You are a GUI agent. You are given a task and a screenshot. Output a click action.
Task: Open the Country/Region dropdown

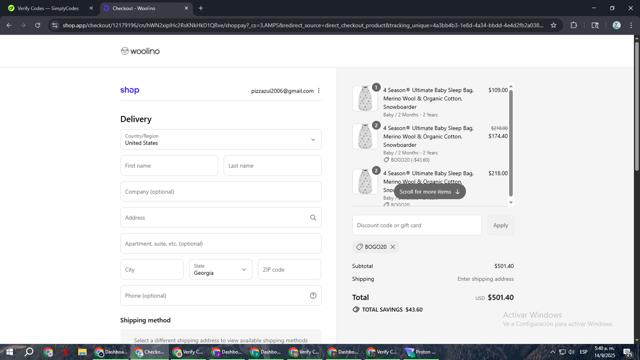(221, 140)
